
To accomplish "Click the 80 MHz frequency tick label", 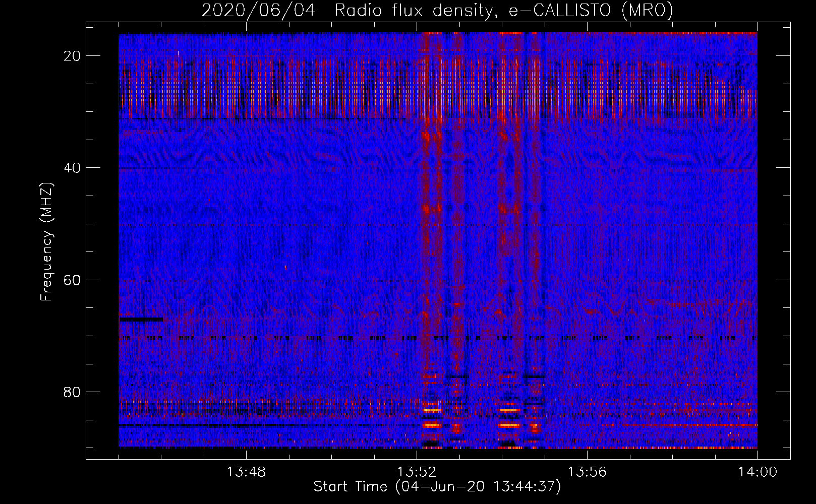I will pyautogui.click(x=73, y=392).
